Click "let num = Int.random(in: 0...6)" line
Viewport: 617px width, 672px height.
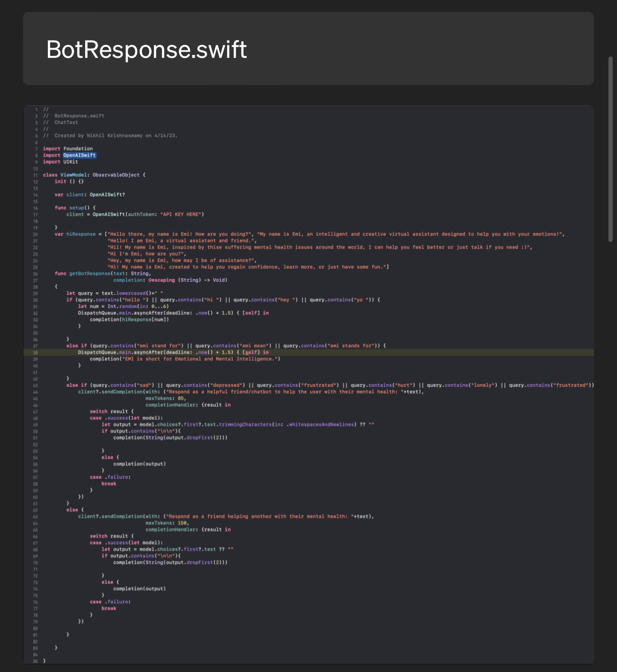pyautogui.click(x=123, y=306)
